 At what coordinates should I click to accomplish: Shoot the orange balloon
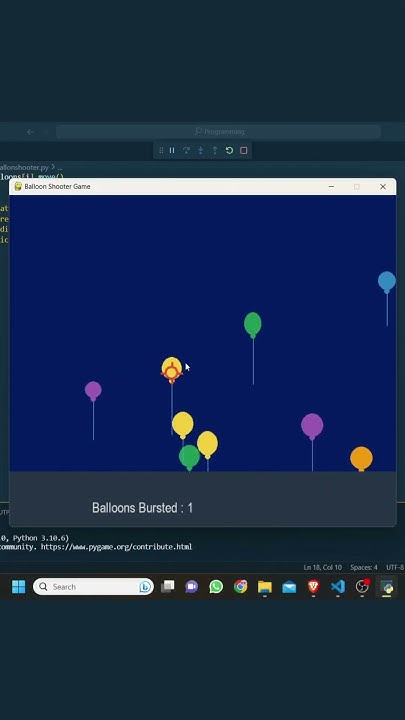tap(361, 458)
